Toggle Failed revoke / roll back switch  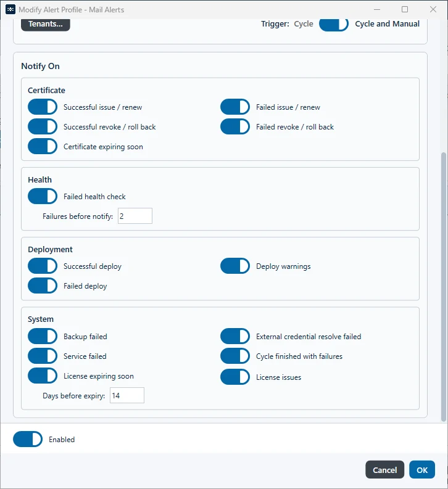(235, 126)
